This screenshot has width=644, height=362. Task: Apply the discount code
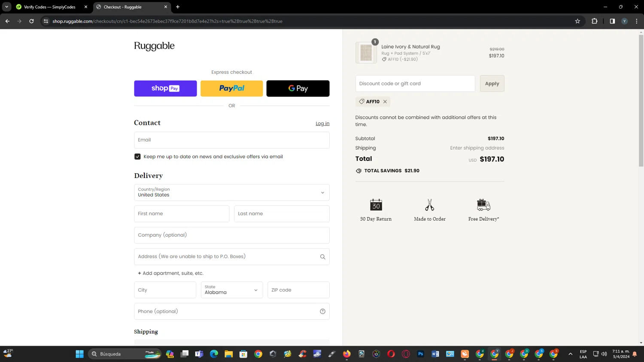click(x=492, y=84)
